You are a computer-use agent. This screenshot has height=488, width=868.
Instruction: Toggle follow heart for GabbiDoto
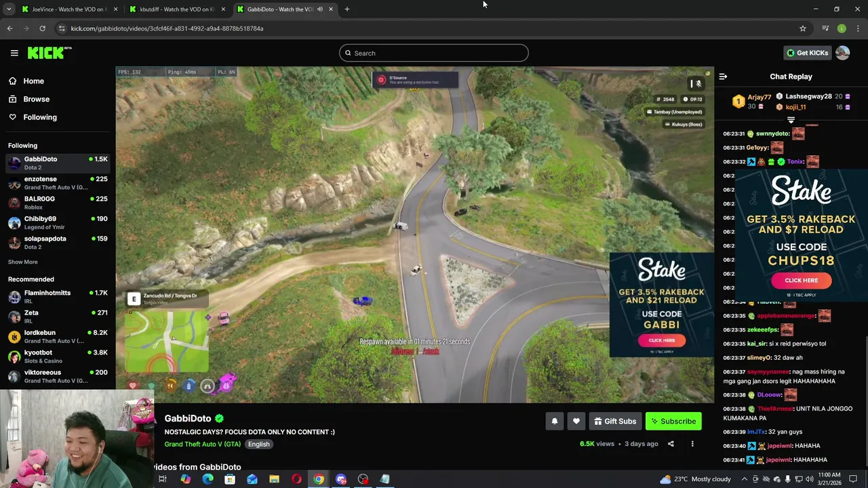tap(576, 421)
